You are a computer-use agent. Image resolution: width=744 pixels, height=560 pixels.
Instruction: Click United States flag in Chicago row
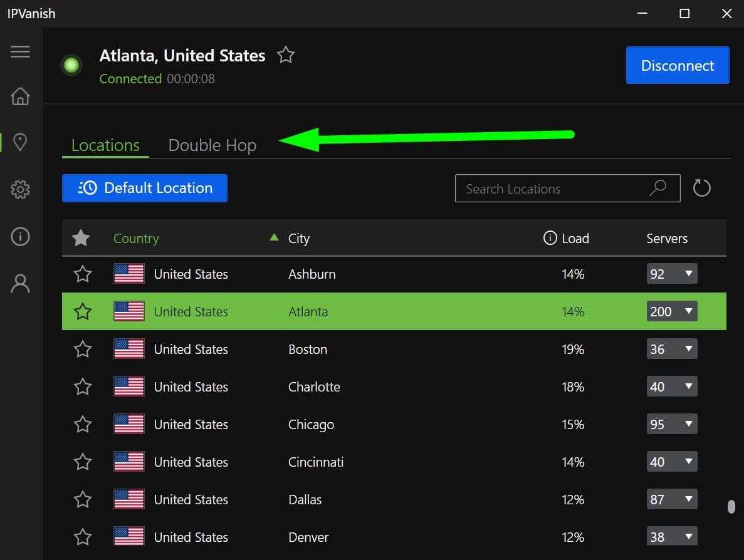pyautogui.click(x=129, y=424)
